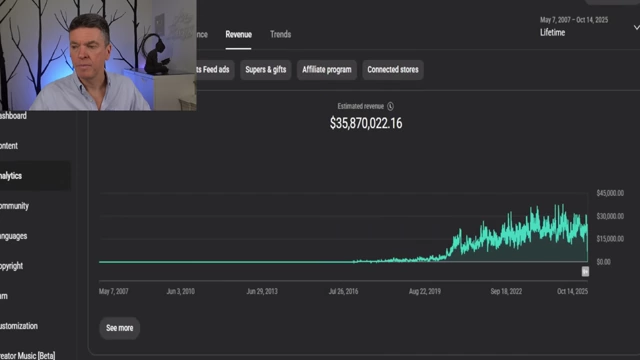
Task: Click the Oct 14, 2025 axis label
Action: tap(572, 291)
